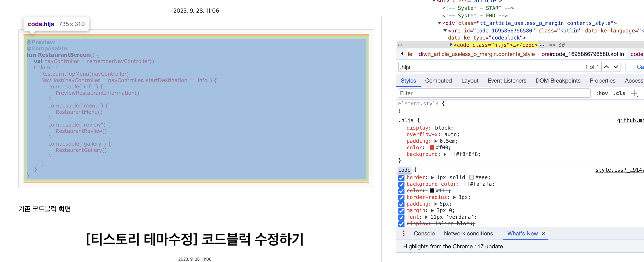Close the What's New drawer tab
This screenshot has width=644, height=262.
543,233
